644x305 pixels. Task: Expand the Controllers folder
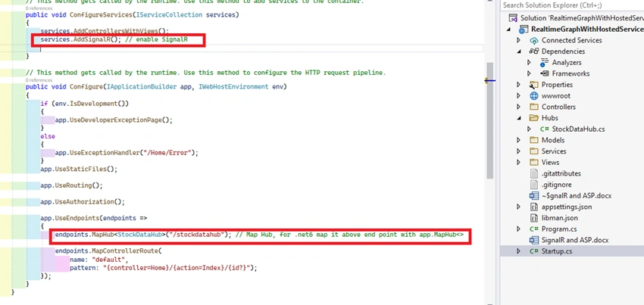point(518,107)
